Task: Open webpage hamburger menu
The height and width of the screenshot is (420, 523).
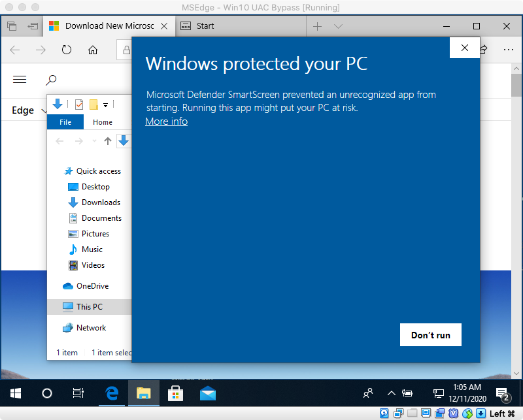Action: point(20,79)
